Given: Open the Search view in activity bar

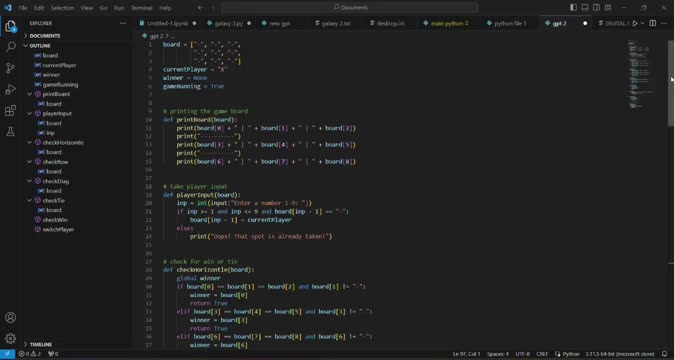Looking at the screenshot, I should click(10, 46).
